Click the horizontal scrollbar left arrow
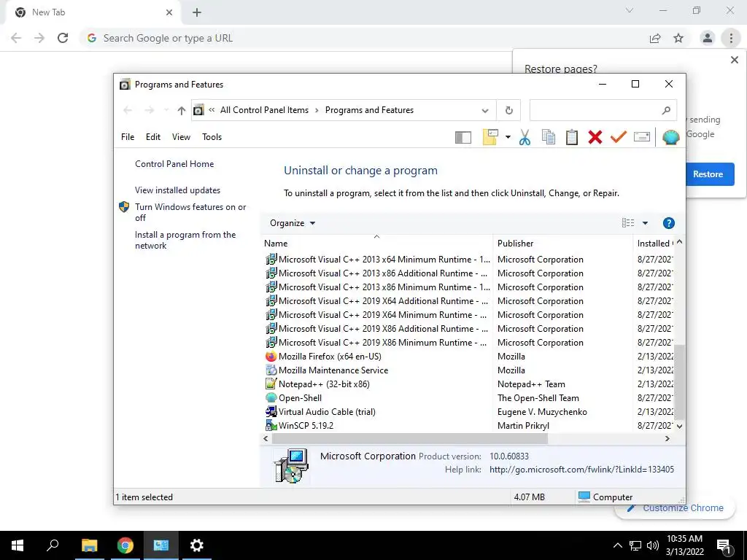Image resolution: width=747 pixels, height=560 pixels. (x=266, y=438)
